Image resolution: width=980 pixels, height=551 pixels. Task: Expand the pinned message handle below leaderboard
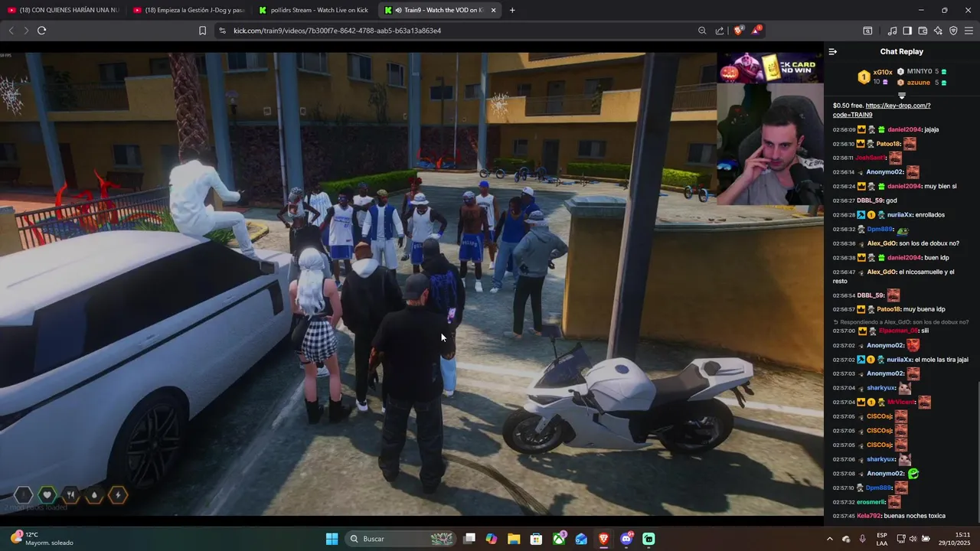(x=902, y=96)
